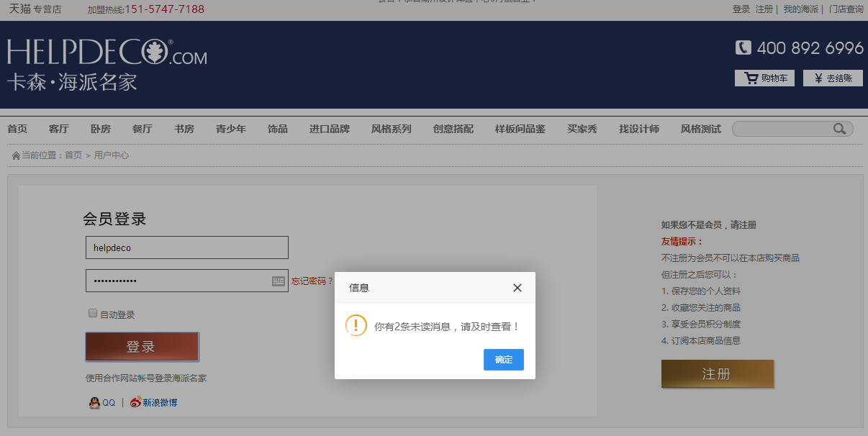868x436 pixels.
Task: Click 我的海派 in the top bar
Action: tap(800, 9)
